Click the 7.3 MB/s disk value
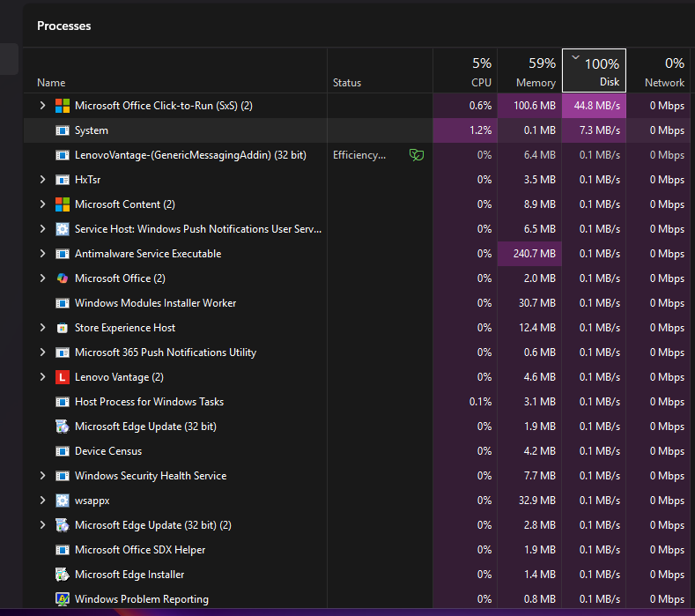 click(x=600, y=130)
